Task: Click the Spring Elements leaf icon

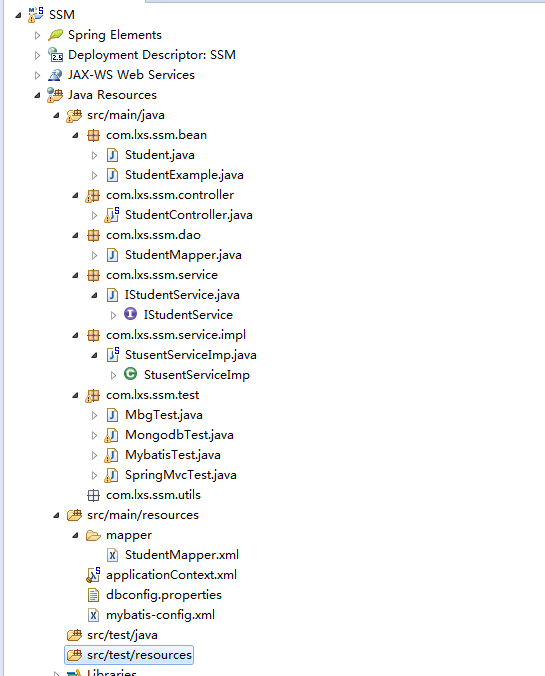Action: coord(55,35)
